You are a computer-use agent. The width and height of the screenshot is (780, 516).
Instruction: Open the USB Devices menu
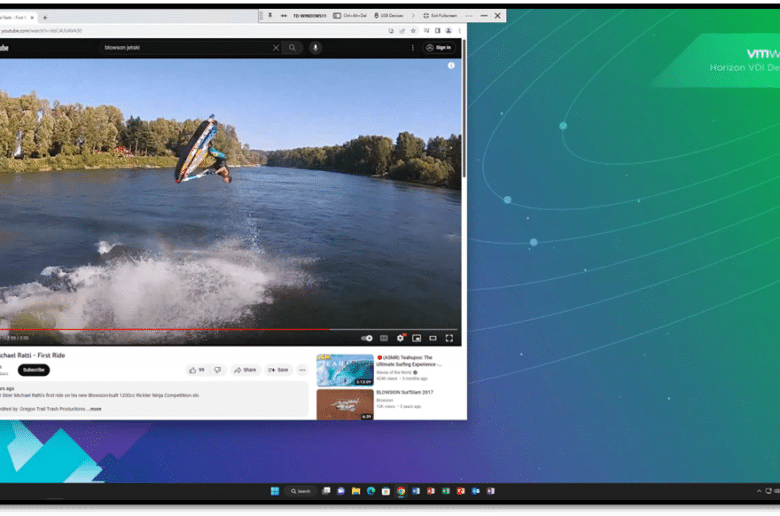pos(389,15)
